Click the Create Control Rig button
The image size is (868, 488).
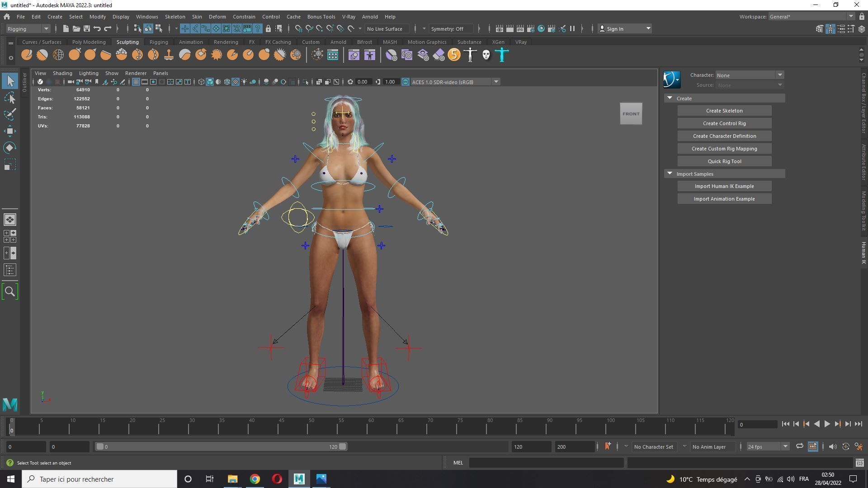[724, 123]
